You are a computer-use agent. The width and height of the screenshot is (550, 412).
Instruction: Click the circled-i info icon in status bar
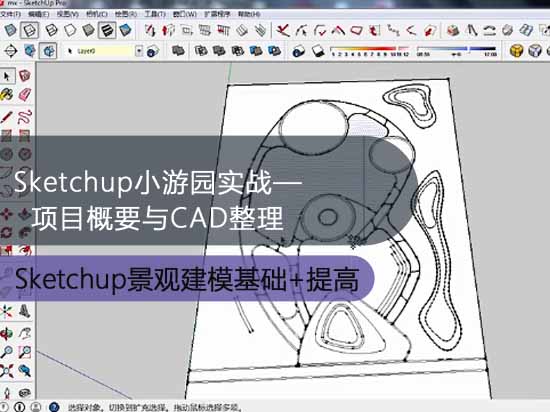(x=19, y=407)
